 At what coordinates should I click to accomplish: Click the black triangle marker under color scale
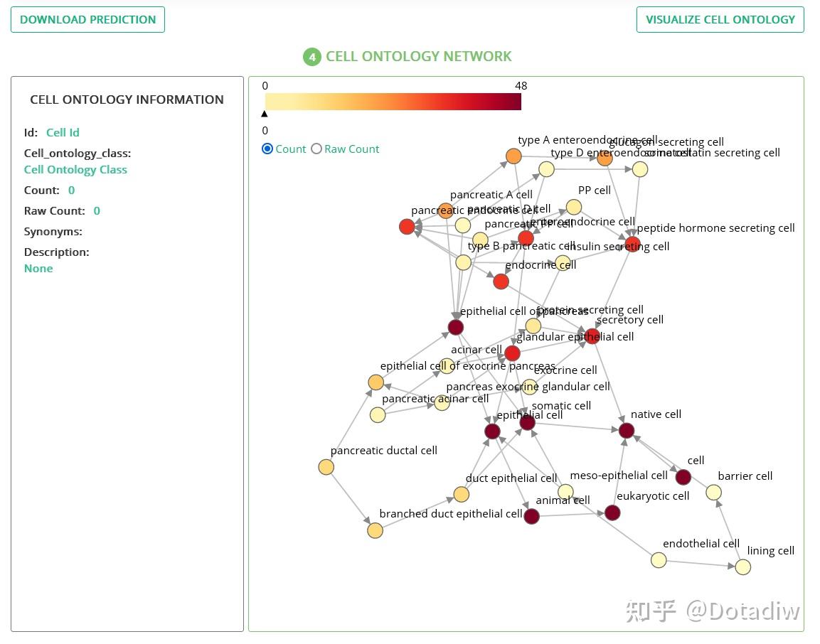pyautogui.click(x=265, y=114)
